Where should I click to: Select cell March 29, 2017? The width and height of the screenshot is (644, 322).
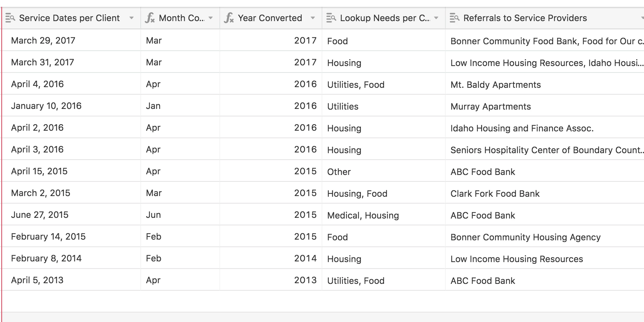coord(71,40)
